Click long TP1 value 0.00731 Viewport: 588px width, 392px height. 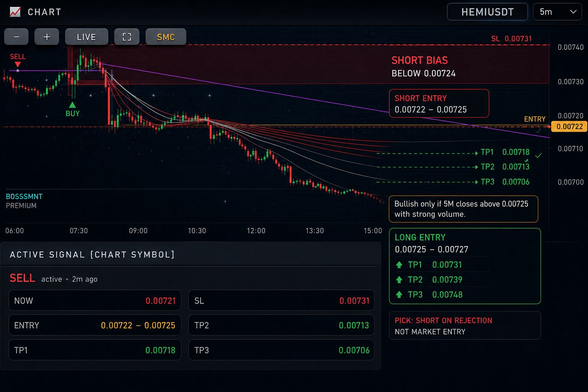click(447, 265)
